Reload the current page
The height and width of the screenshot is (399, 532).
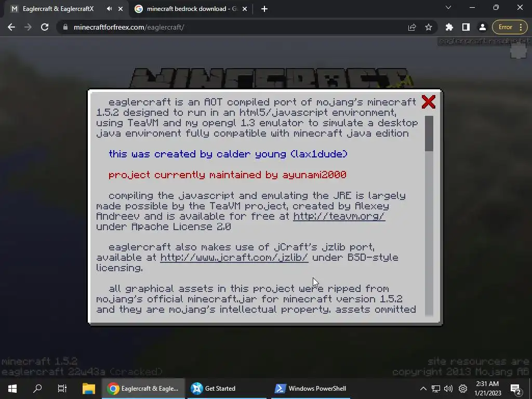45,27
